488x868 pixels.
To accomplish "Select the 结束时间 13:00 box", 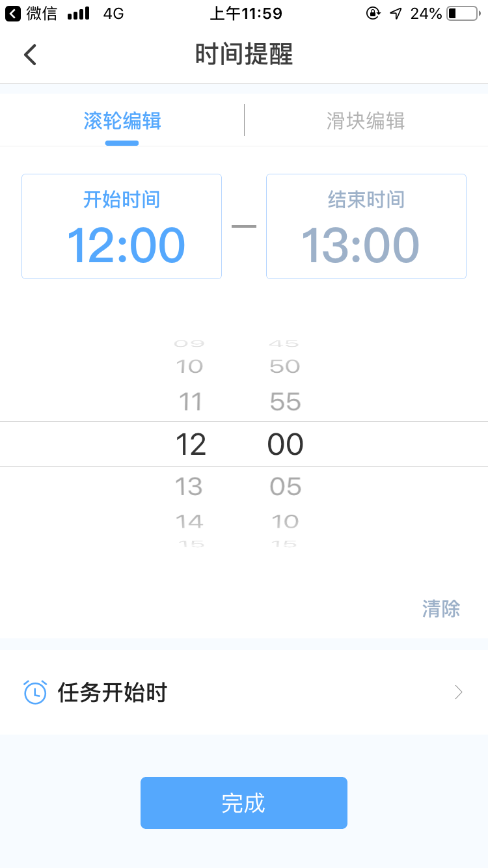I will coord(366,226).
